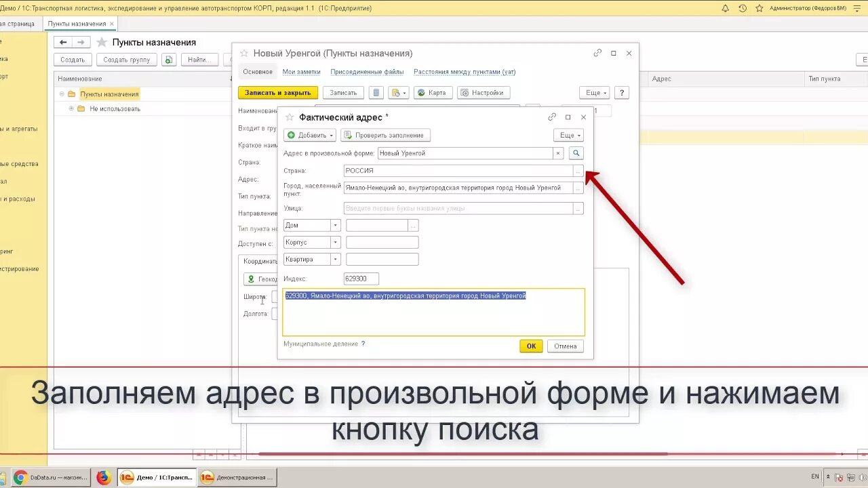Open the Еще menu in address dialog
868x488 pixels.
(568, 135)
